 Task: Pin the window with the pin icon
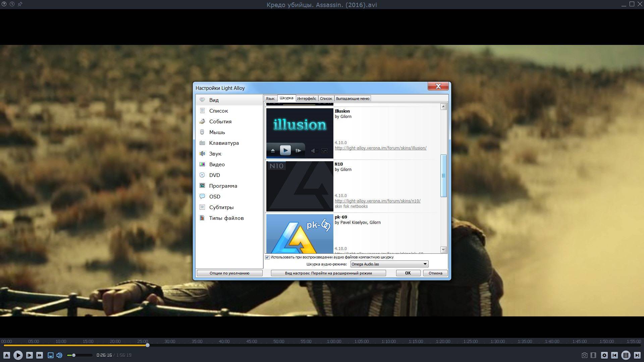[20, 4]
